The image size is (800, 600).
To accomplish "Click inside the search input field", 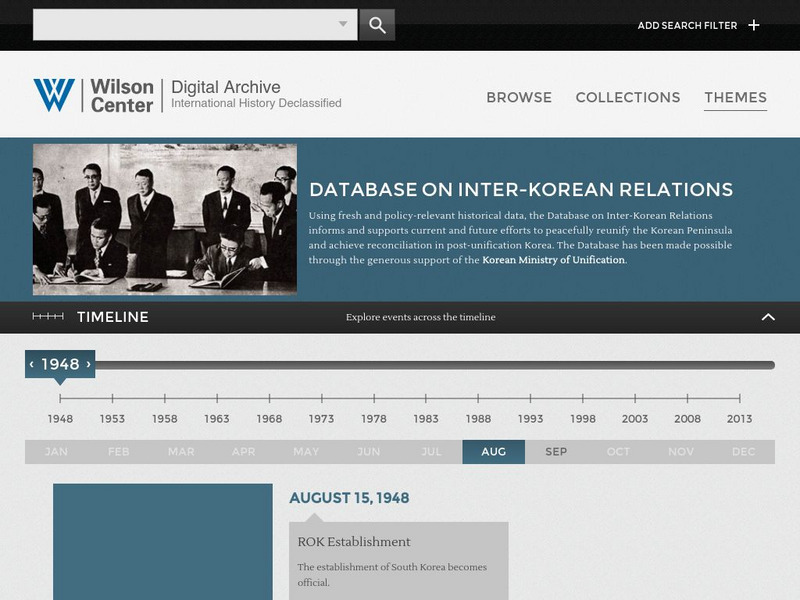I will tap(180, 24).
